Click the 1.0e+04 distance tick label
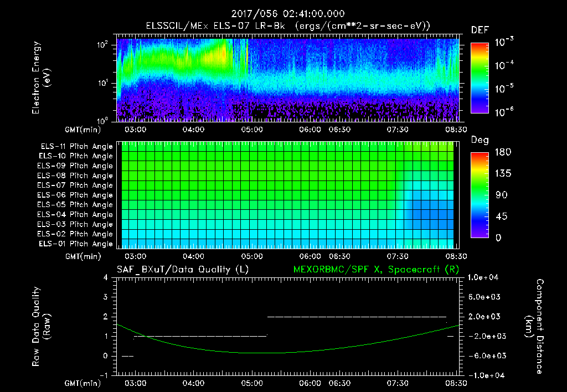This screenshot has width=567, height=392. pos(483,277)
